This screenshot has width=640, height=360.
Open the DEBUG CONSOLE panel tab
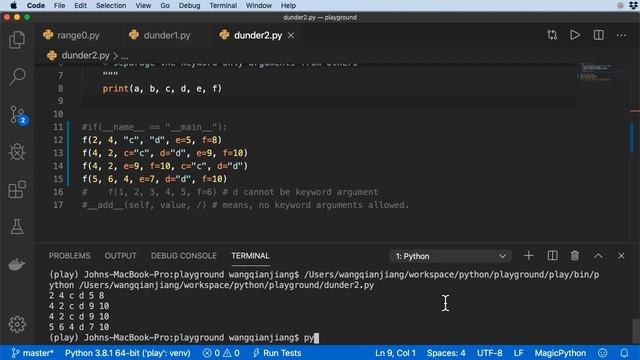184,256
